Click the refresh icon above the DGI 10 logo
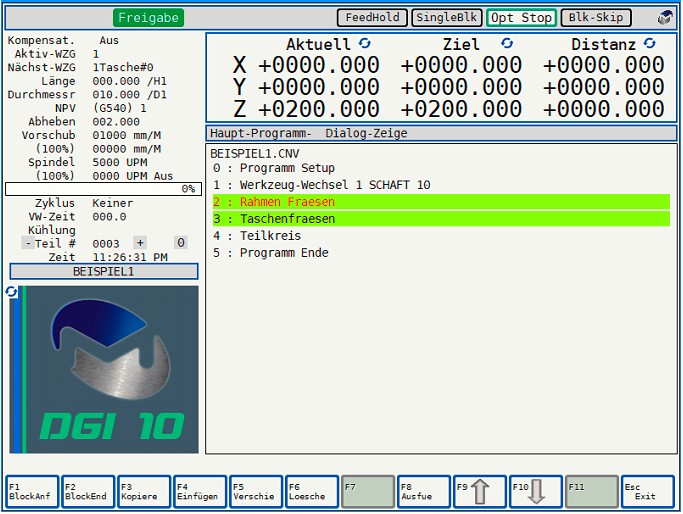 click(x=11, y=292)
